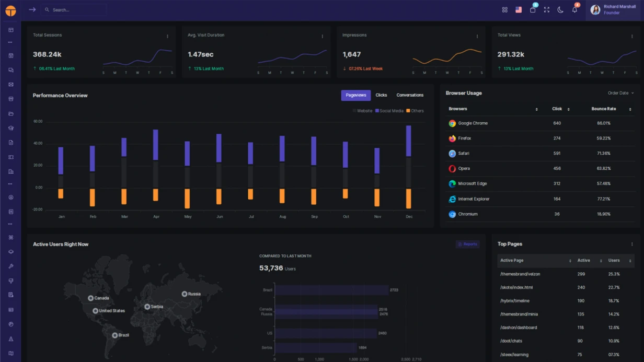This screenshot has height=362, width=644.
Task: Click the notification bell icon
Action: click(574, 10)
